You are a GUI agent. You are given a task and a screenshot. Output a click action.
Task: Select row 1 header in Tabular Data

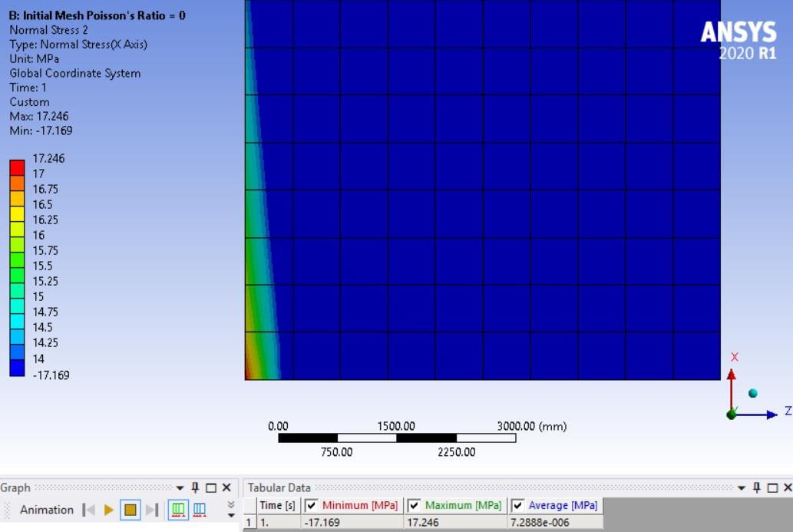[x=249, y=522]
